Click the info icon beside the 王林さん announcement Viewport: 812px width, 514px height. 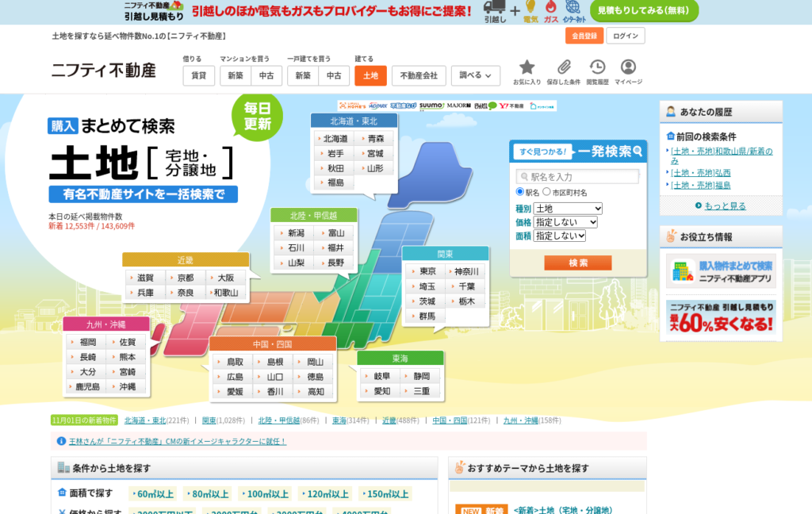pyautogui.click(x=61, y=441)
